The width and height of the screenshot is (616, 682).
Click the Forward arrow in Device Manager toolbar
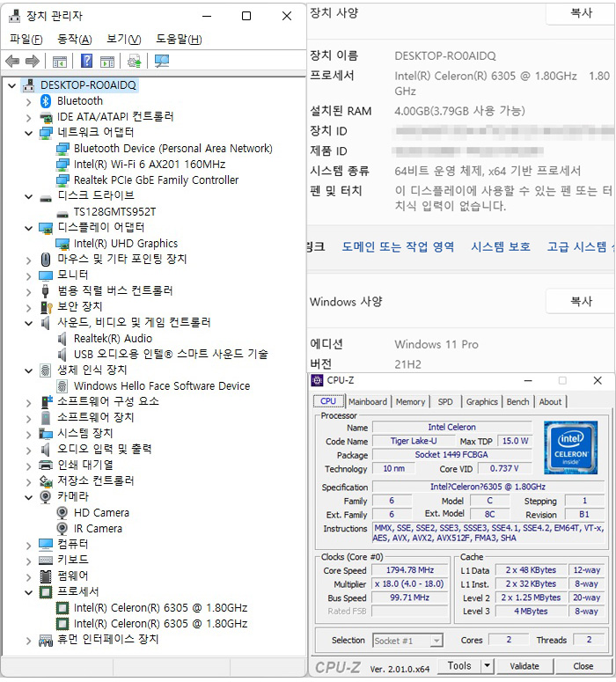click(x=33, y=62)
